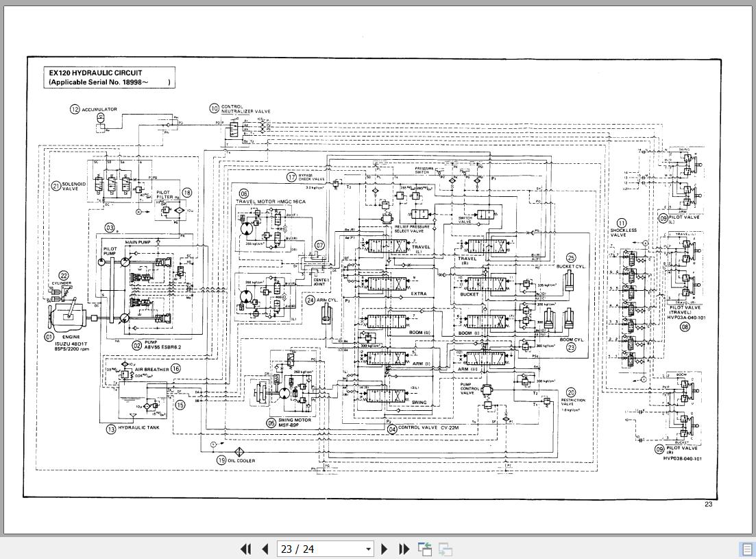Go to the previous page
This screenshot has height=559, width=756.
pos(265,549)
